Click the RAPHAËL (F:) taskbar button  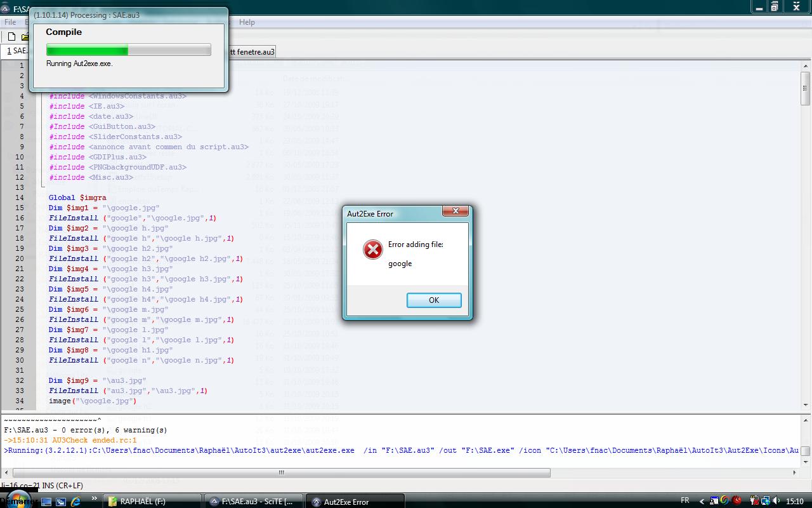[152, 501]
